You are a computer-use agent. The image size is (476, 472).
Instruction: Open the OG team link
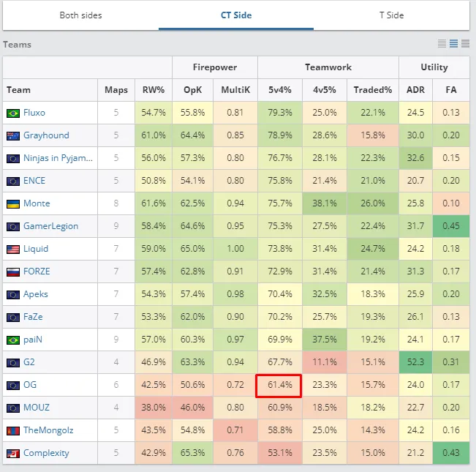coord(30,385)
